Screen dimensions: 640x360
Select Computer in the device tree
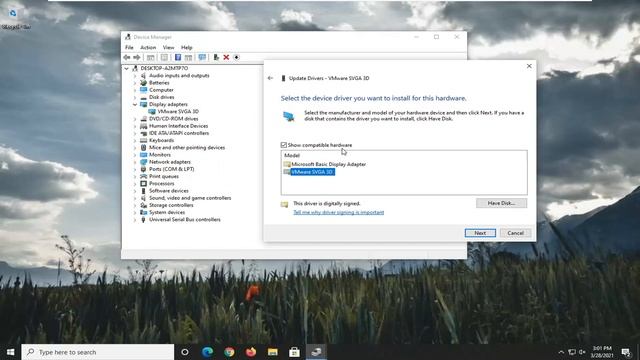tap(161, 90)
